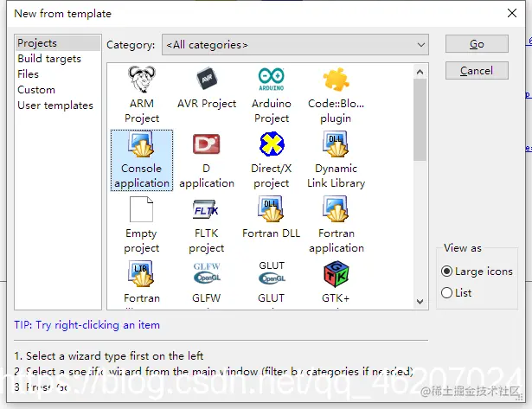Click the Go button
Image resolution: width=532 pixels, height=409 pixels.
point(477,44)
